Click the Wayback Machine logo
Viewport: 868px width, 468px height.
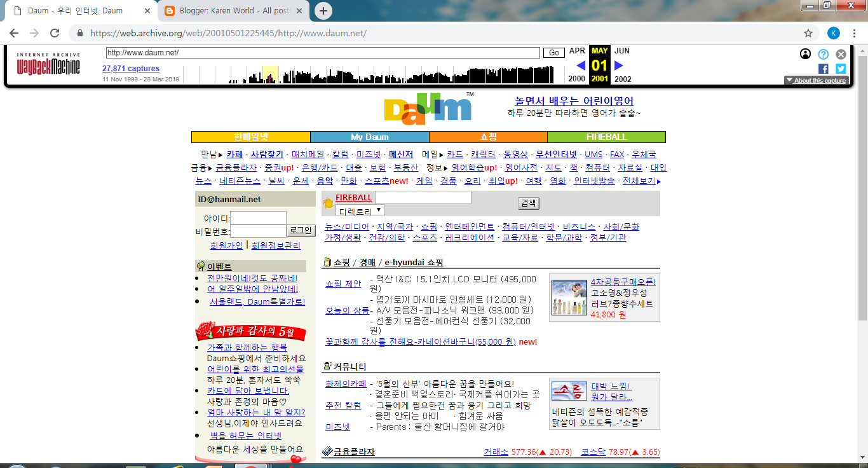click(48, 65)
